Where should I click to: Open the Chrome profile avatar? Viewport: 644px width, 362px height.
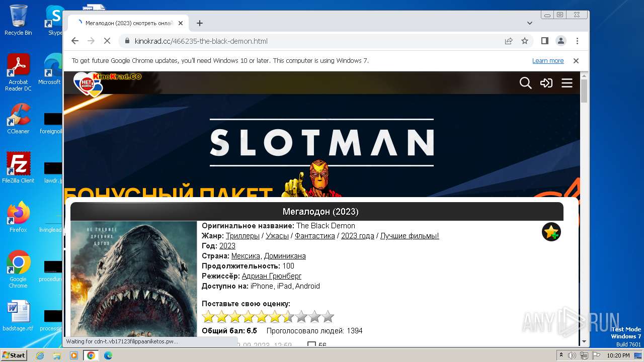[x=561, y=41]
